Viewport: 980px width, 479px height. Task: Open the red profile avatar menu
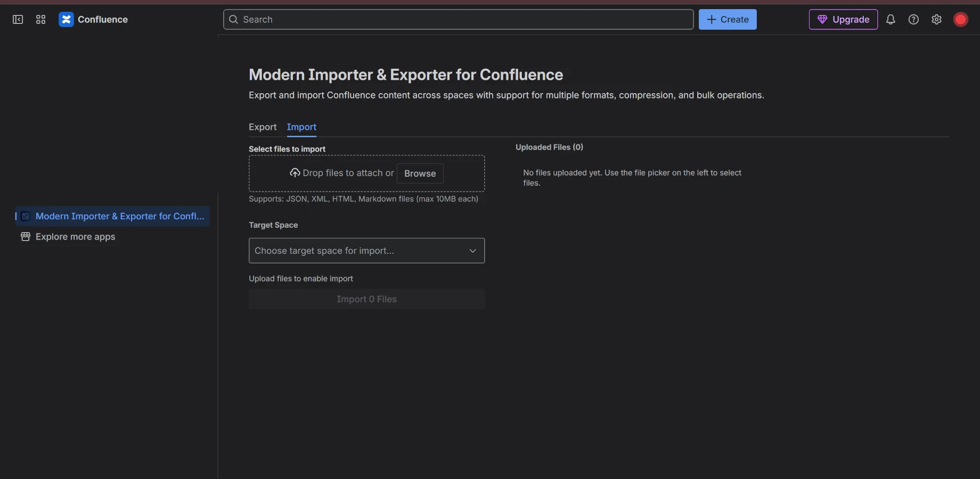[x=960, y=20]
